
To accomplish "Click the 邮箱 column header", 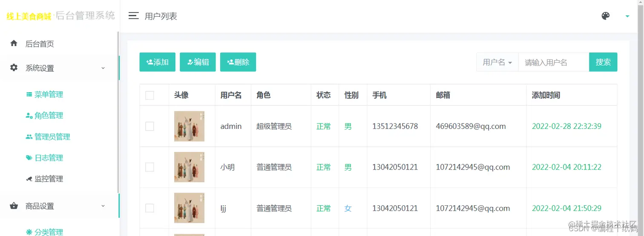I will pyautogui.click(x=443, y=95).
